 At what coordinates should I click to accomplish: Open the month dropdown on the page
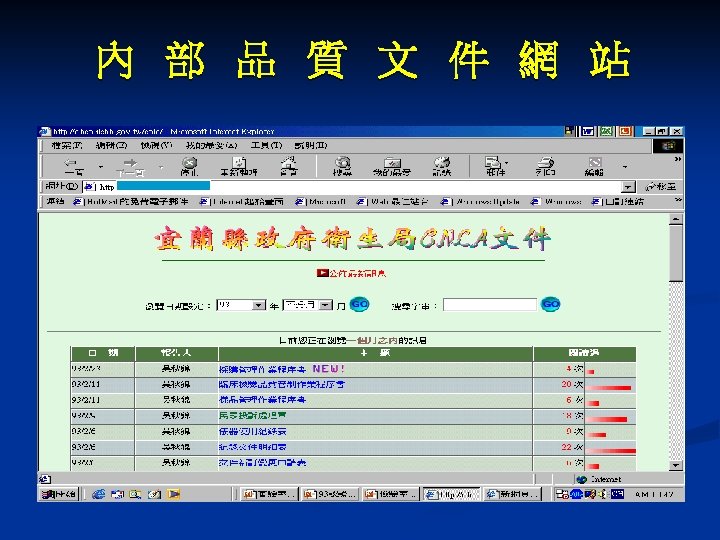[x=326, y=305]
